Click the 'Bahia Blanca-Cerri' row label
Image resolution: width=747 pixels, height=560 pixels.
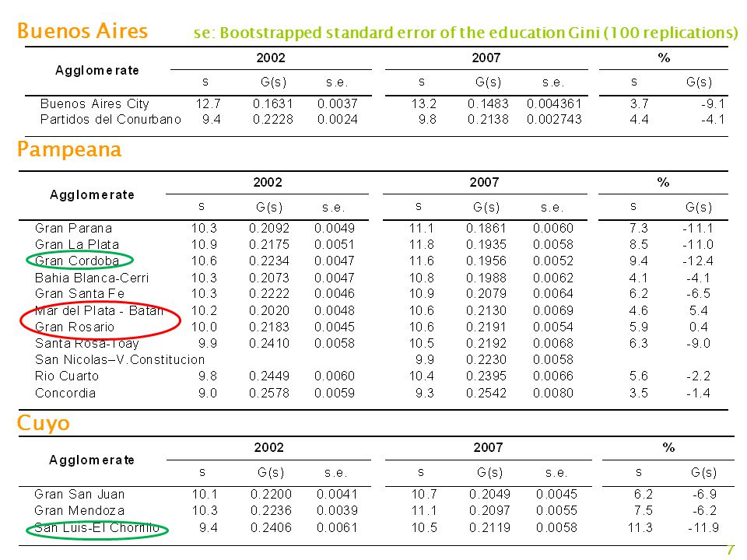(x=92, y=278)
